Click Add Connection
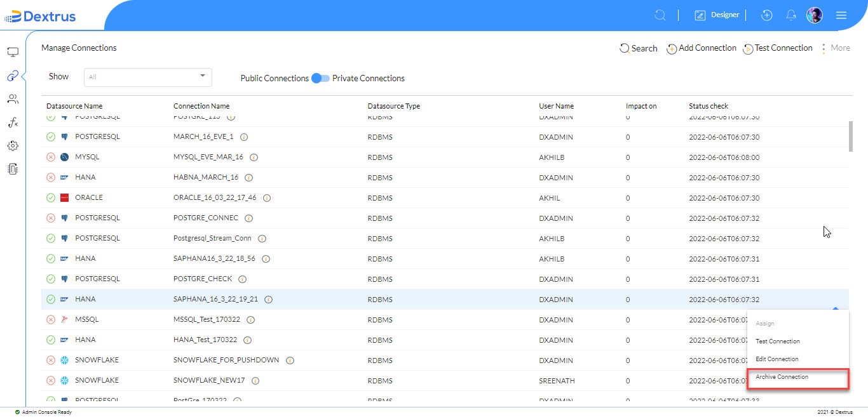Viewport: 868px width, 417px height. coord(702,48)
